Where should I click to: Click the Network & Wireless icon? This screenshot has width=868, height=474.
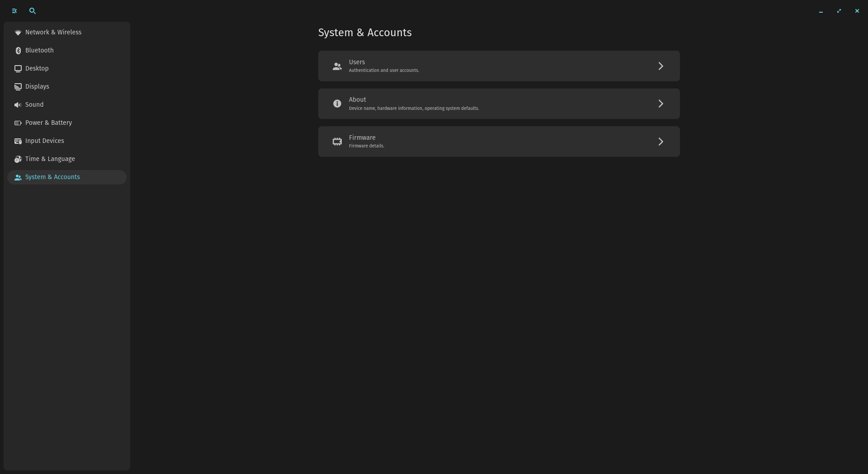coord(18,32)
